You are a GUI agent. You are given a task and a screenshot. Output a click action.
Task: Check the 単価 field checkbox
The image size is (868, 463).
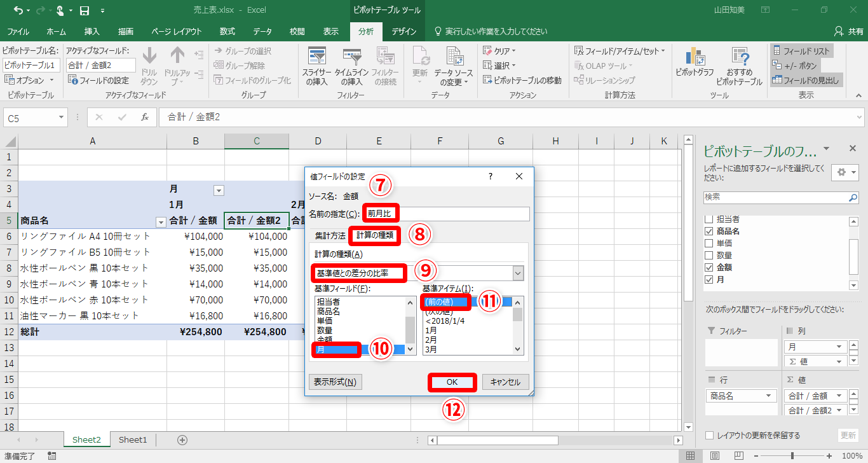pos(710,244)
